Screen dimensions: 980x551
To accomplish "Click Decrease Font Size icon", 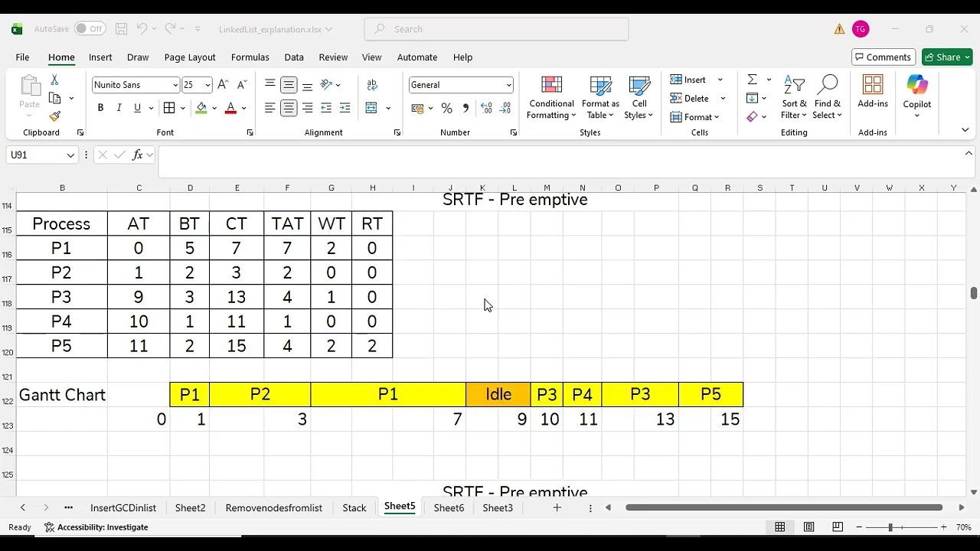I will [242, 85].
